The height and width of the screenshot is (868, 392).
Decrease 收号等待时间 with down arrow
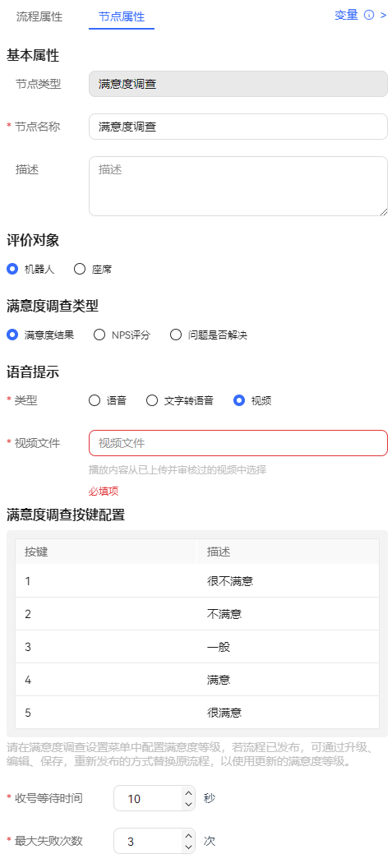click(188, 805)
